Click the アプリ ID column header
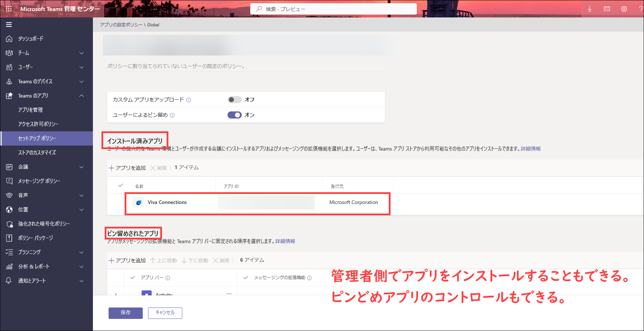 pyautogui.click(x=231, y=186)
